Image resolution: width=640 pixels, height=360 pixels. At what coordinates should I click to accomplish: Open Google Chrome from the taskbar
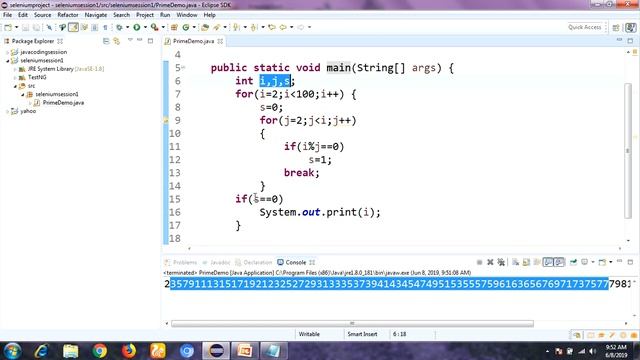[x=99, y=351]
